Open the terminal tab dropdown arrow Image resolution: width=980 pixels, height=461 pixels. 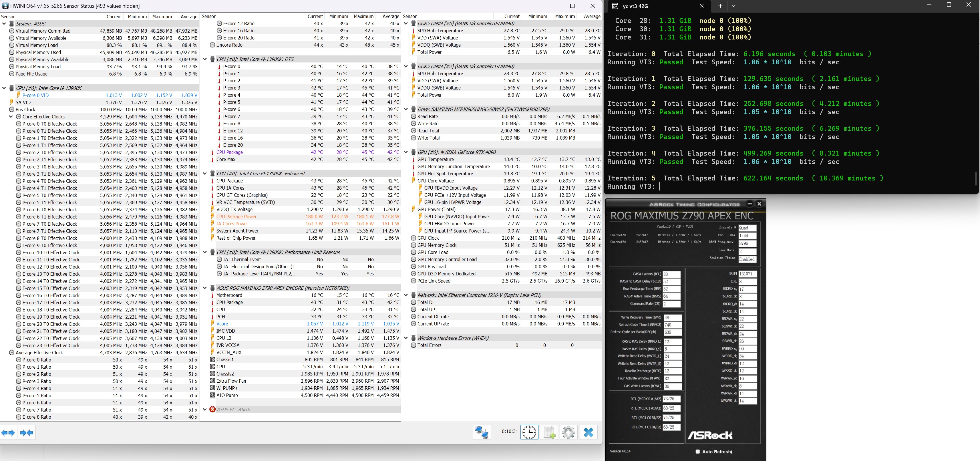pyautogui.click(x=733, y=6)
